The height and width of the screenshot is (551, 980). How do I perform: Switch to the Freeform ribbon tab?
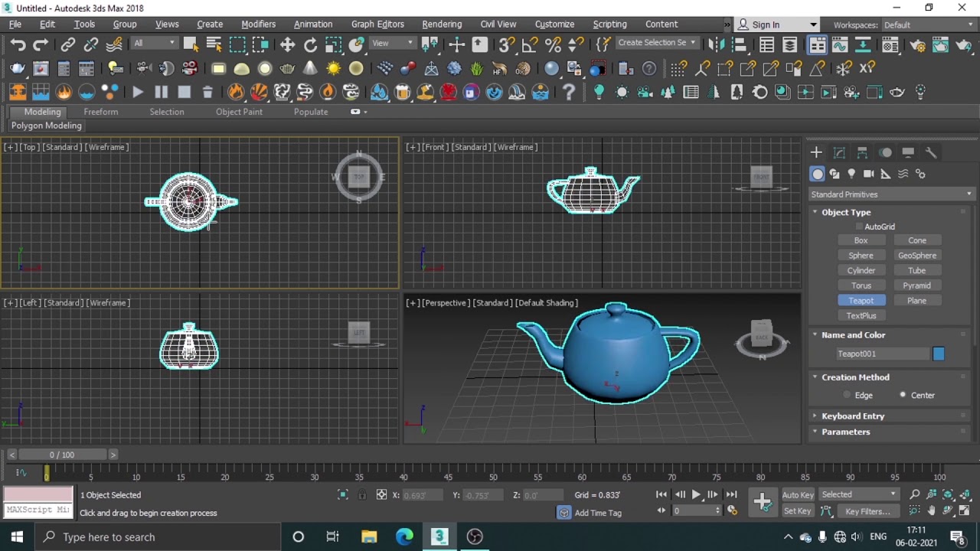click(101, 112)
